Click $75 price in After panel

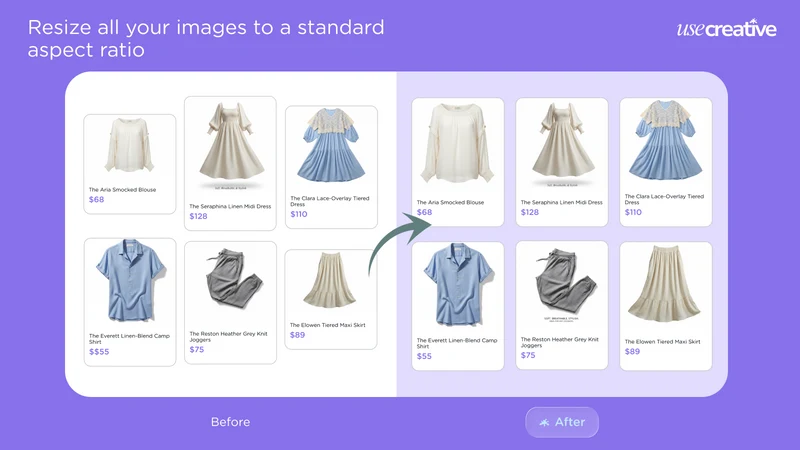click(528, 355)
